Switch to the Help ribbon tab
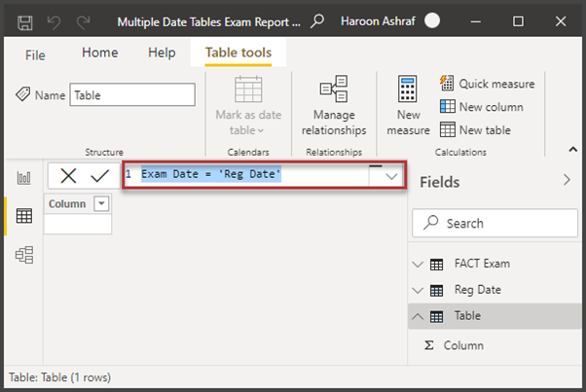Screen dimensions: 586x392 pos(162,53)
